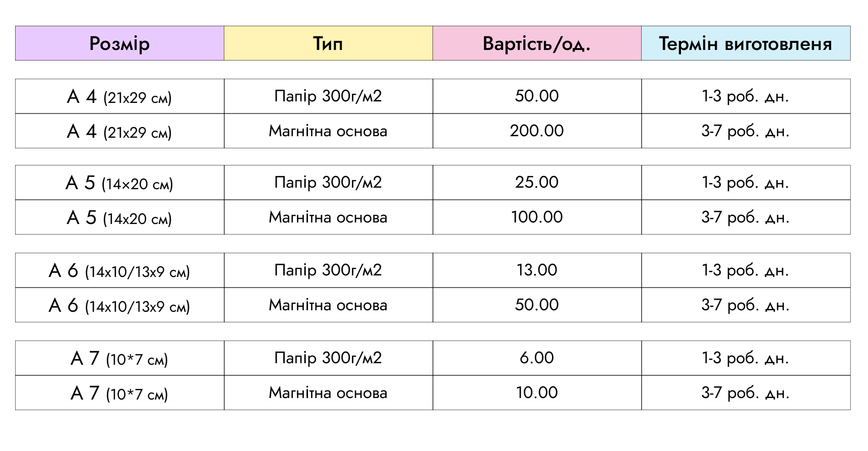Click the 50.00 price for A 4 paper
The image size is (868, 451).
click(537, 96)
